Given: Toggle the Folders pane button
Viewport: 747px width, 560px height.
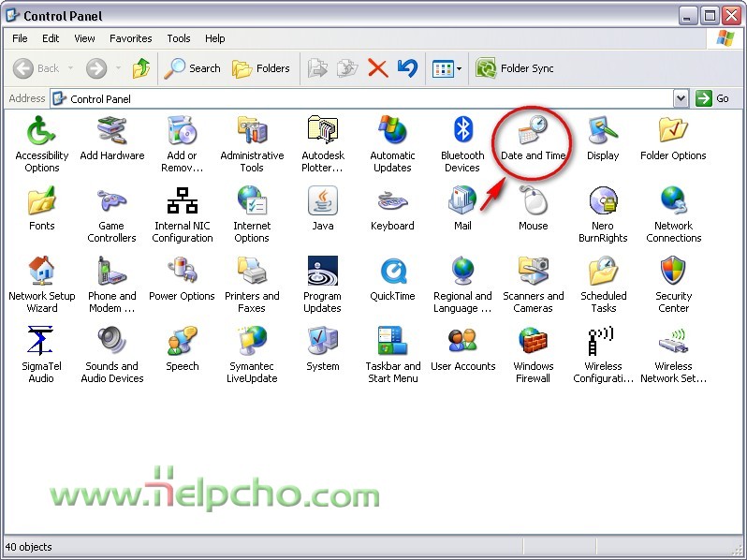Looking at the screenshot, I should [261, 68].
